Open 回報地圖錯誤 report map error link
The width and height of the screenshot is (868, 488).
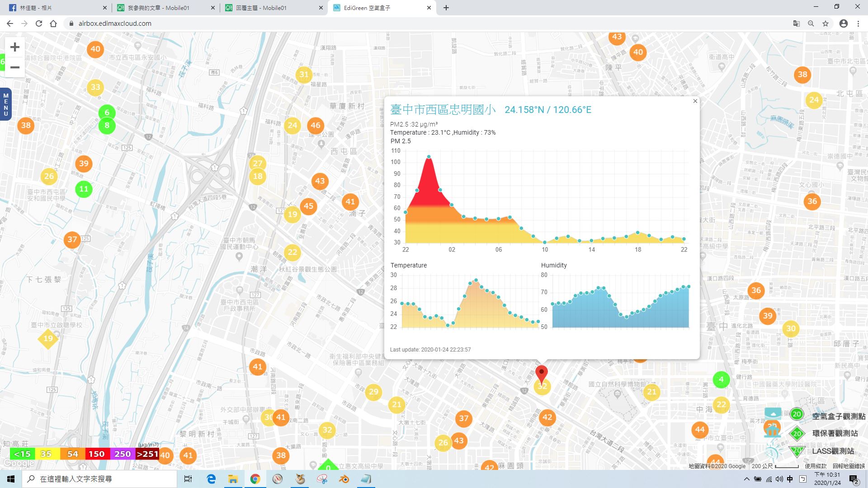[849, 466]
